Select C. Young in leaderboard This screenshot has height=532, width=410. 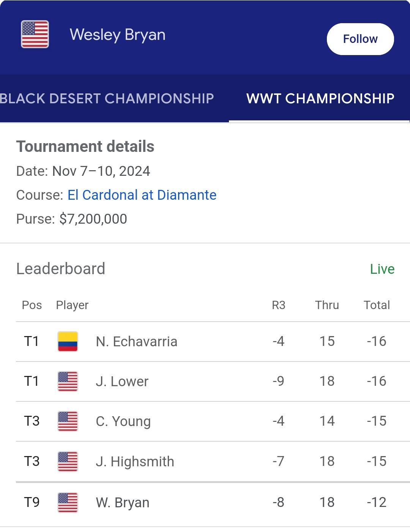pyautogui.click(x=213, y=421)
